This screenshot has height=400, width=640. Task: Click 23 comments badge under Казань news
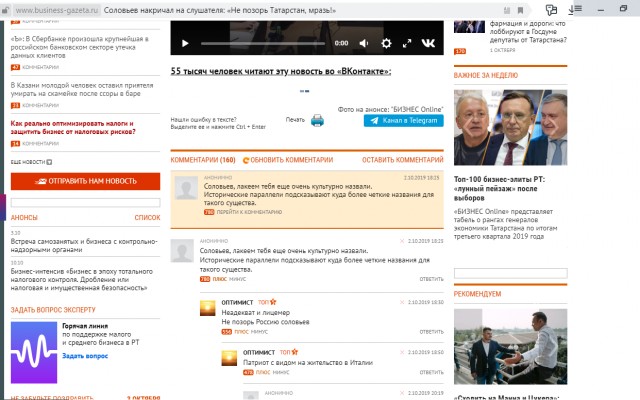click(16, 105)
